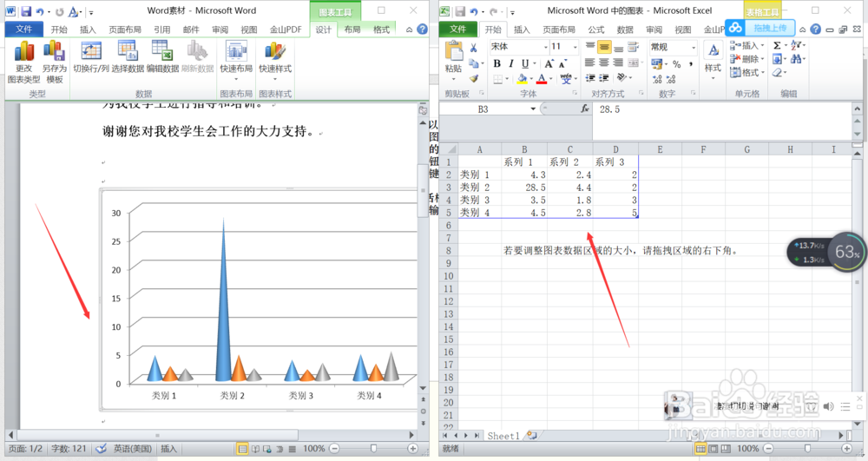Screen dimensions: 868x461
Task: Open Word 文件 (File) tab
Action: tap(23, 30)
